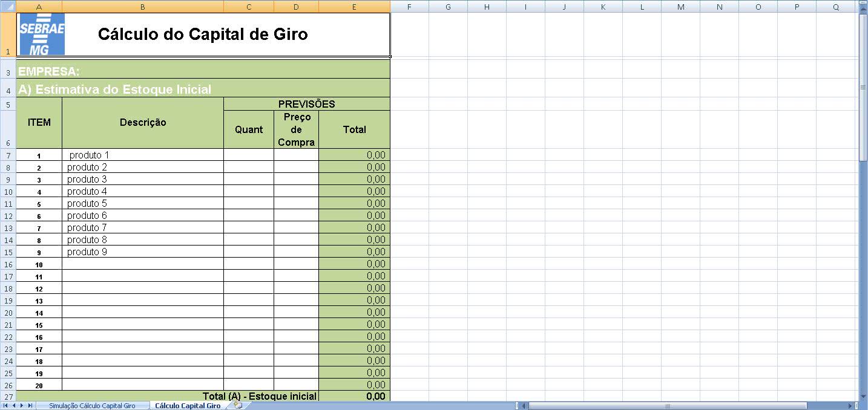Insert a new worksheet using tab icon
Viewport: 868px width, 410px height.
pos(238,406)
